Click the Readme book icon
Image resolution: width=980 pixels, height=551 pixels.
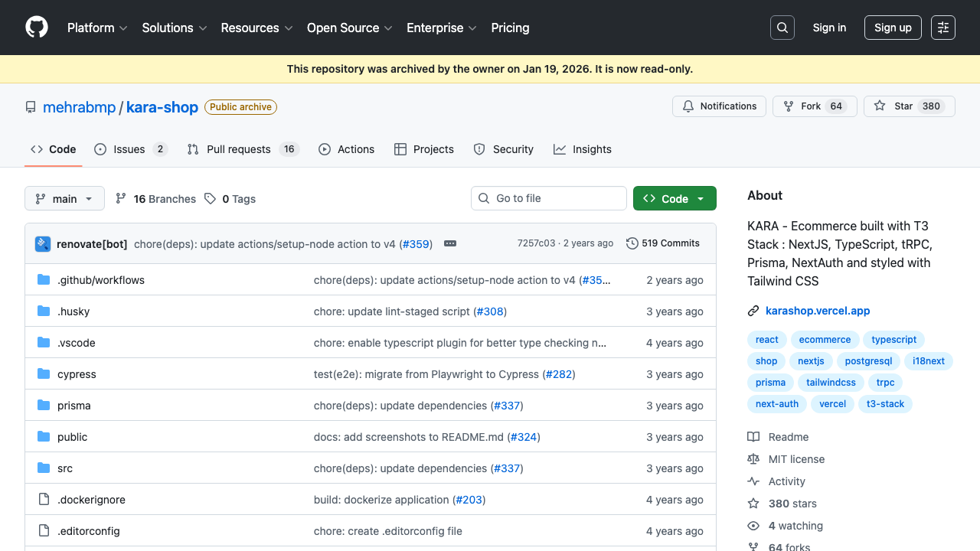tap(753, 436)
